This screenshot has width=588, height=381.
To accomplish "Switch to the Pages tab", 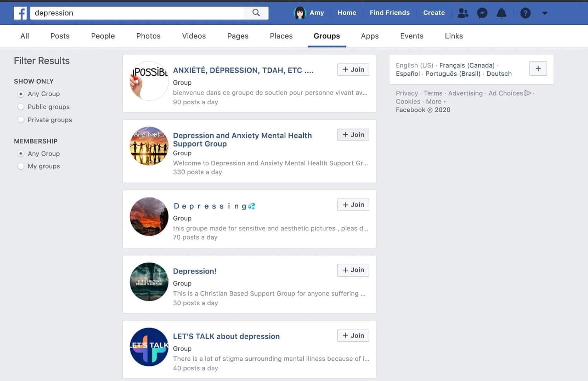I will point(238,36).
